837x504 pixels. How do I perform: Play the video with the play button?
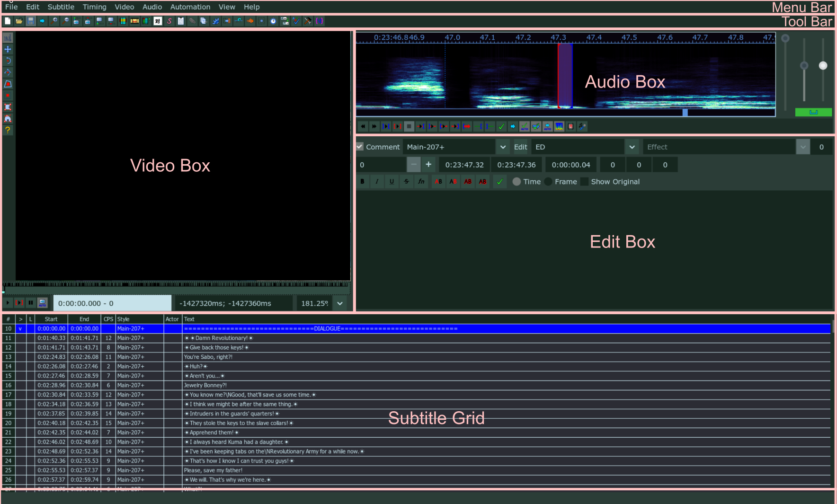8,303
